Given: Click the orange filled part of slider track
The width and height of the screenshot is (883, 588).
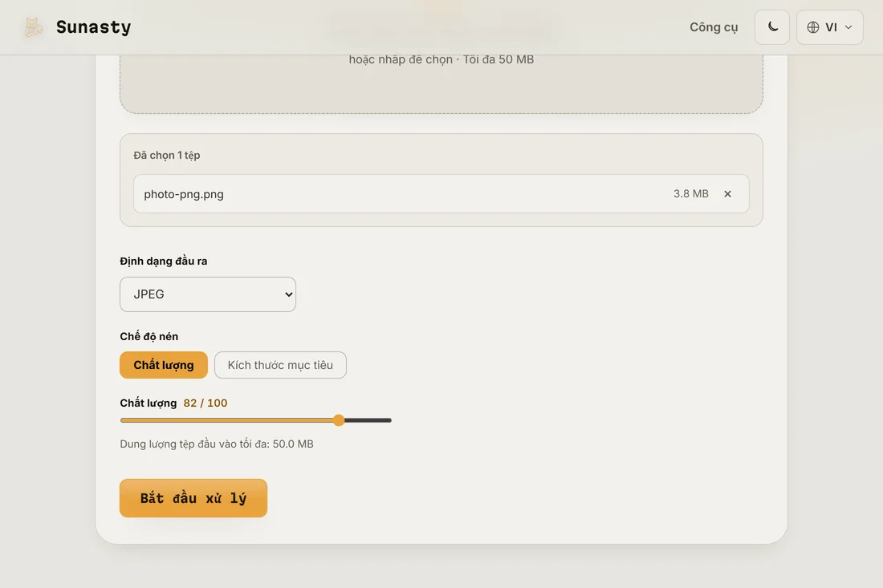Looking at the screenshot, I should (226, 420).
